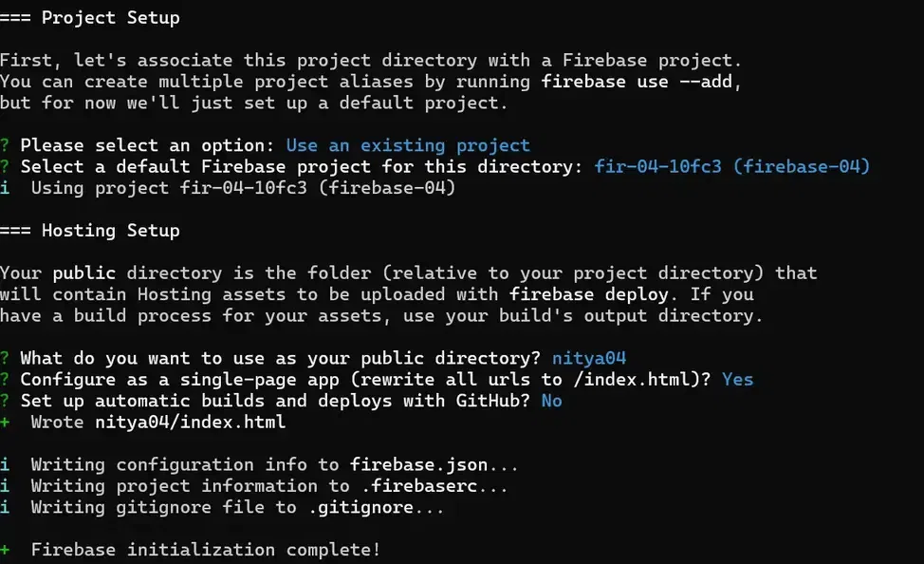Click the question mark before "What do you want"
The height and width of the screenshot is (564, 924).
[x=5, y=358]
